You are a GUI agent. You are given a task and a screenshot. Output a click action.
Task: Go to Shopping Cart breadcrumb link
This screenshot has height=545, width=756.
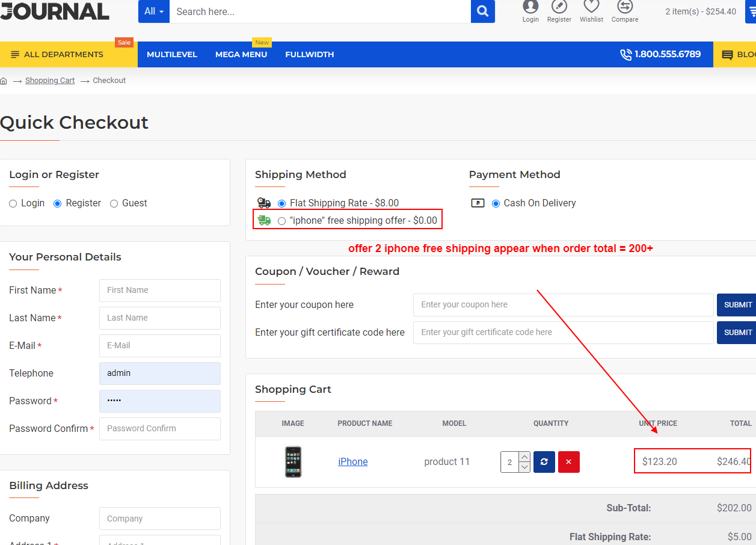[50, 81]
